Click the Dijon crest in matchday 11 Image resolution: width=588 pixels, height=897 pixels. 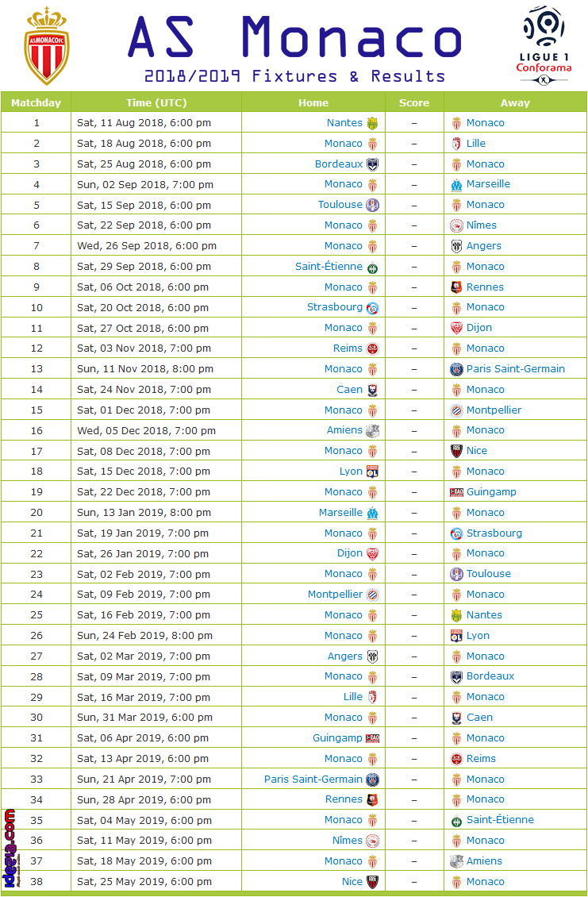point(456,328)
